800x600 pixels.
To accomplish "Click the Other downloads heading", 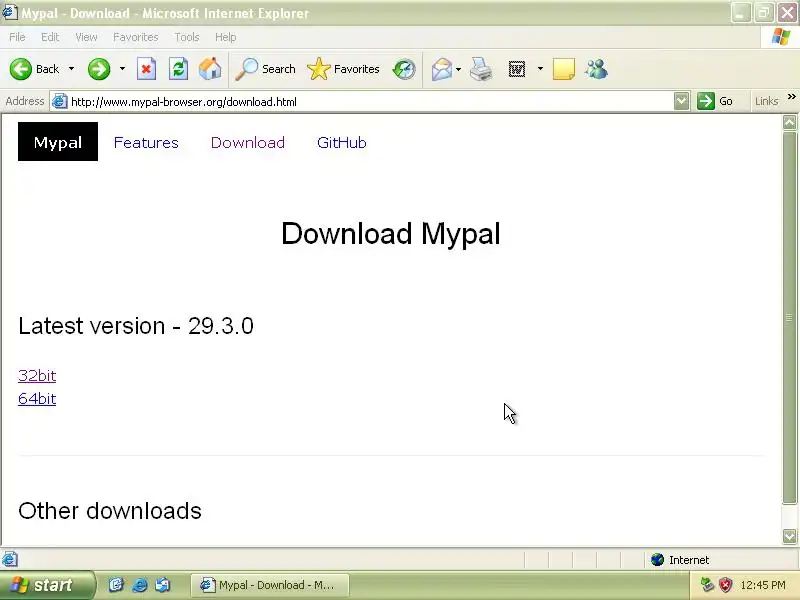I will [x=110, y=511].
